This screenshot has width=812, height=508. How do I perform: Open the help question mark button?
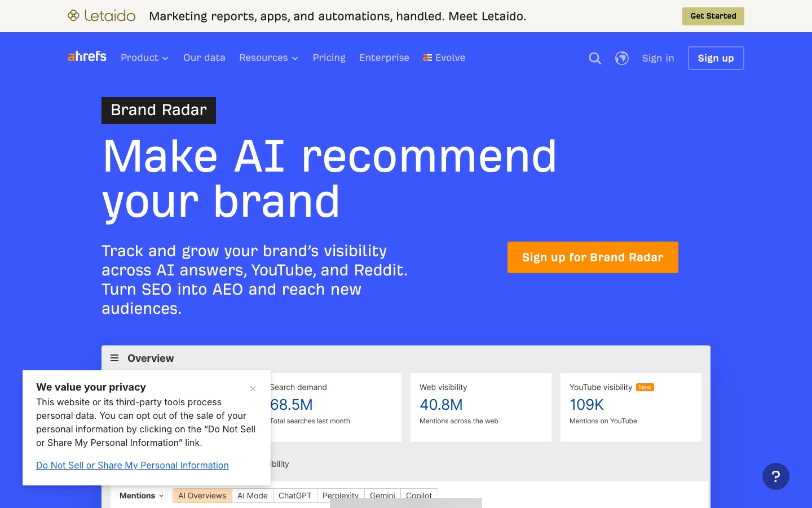(776, 476)
